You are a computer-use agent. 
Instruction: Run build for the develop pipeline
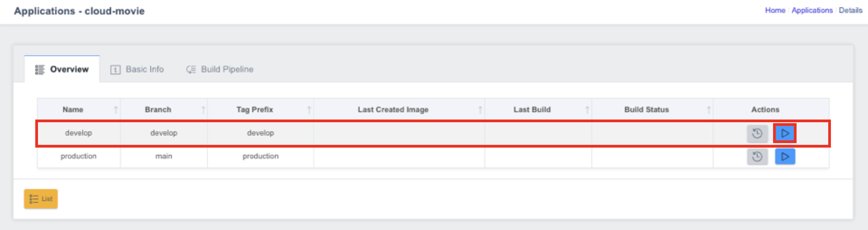point(785,133)
